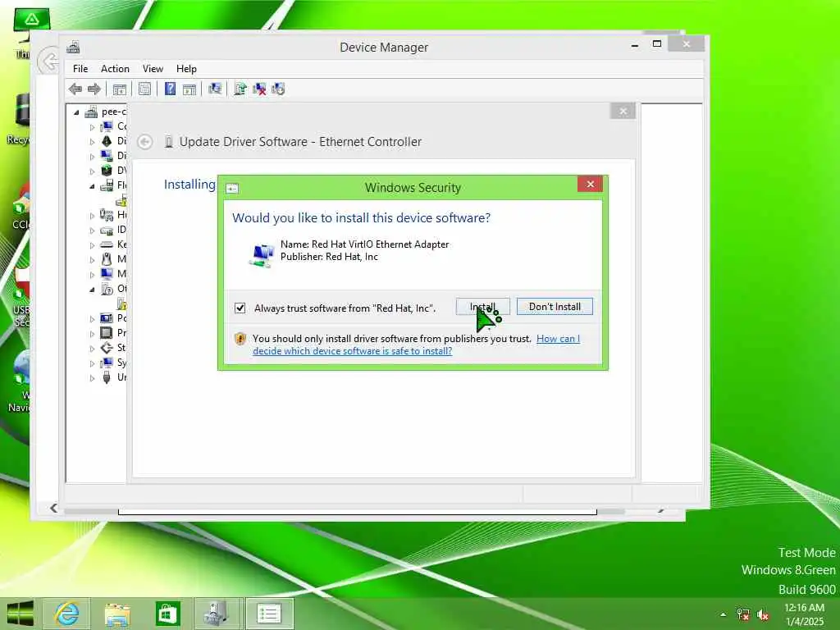
Task: Open the Windows Security dialog system menu icon
Action: pos(232,188)
